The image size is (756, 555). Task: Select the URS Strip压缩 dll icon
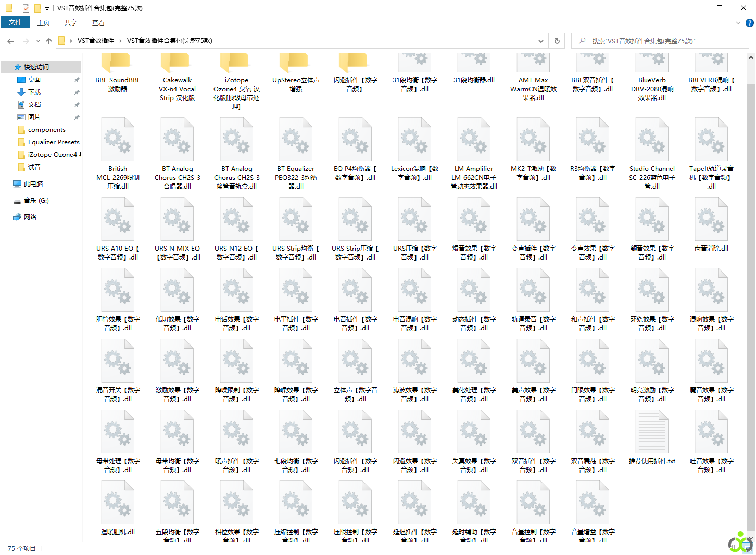[355, 219]
